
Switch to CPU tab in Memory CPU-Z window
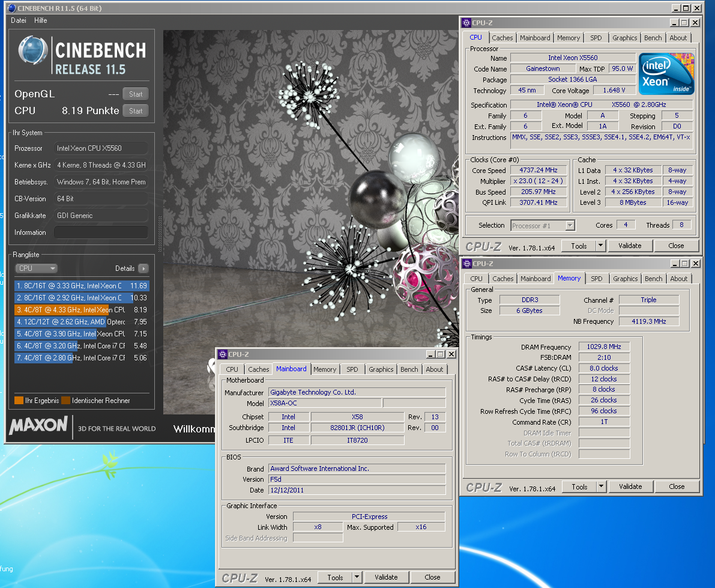pos(476,279)
